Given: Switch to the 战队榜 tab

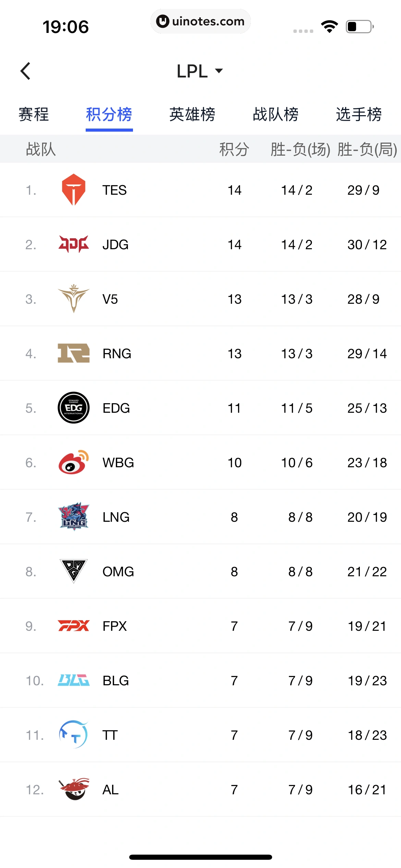Looking at the screenshot, I should (x=276, y=114).
